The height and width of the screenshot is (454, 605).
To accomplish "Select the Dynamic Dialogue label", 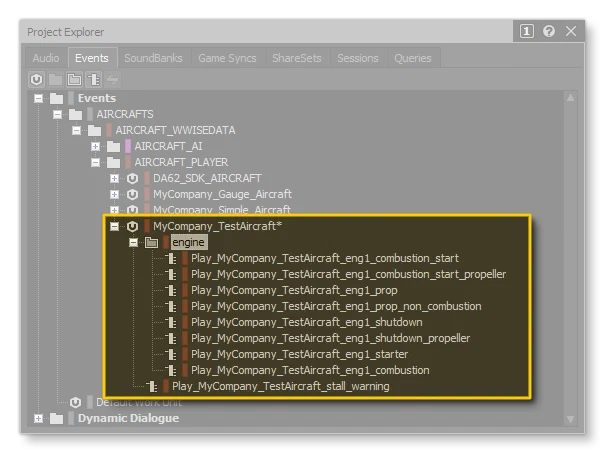I will (128, 418).
